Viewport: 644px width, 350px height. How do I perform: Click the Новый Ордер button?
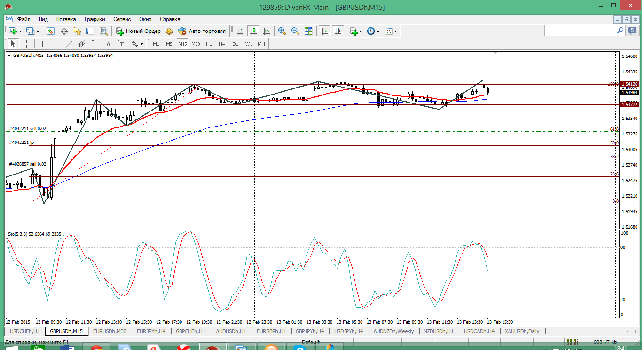pyautogui.click(x=139, y=31)
